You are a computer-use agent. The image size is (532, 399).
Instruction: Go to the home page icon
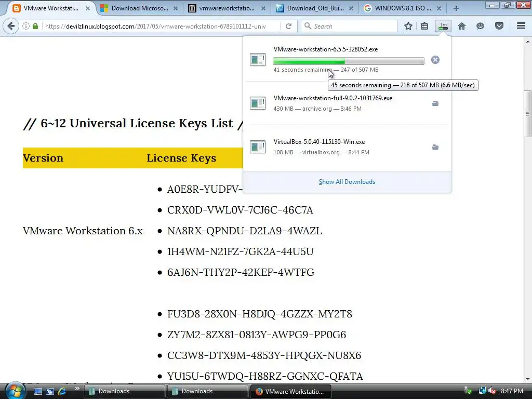tap(462, 26)
